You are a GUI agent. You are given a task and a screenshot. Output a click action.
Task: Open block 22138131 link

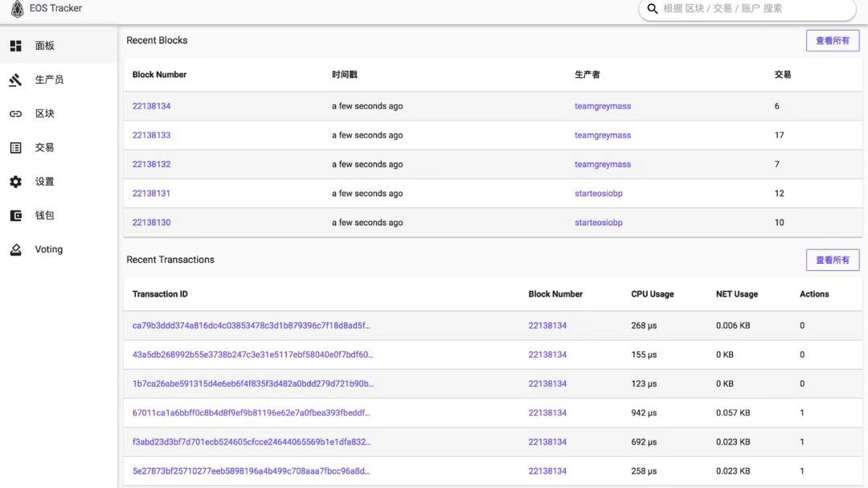pyautogui.click(x=151, y=193)
